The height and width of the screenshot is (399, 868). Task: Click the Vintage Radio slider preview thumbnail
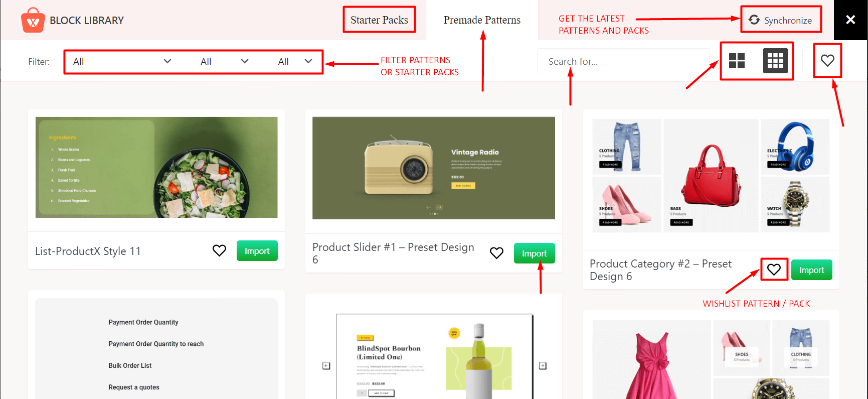click(433, 168)
